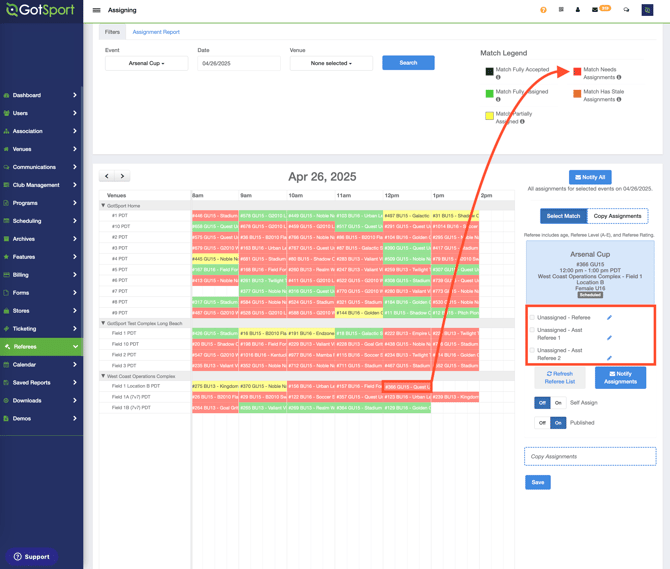Collapse GotSport Test Complex Long Beach group
Image resolution: width=670 pixels, height=569 pixels.
pos(103,323)
